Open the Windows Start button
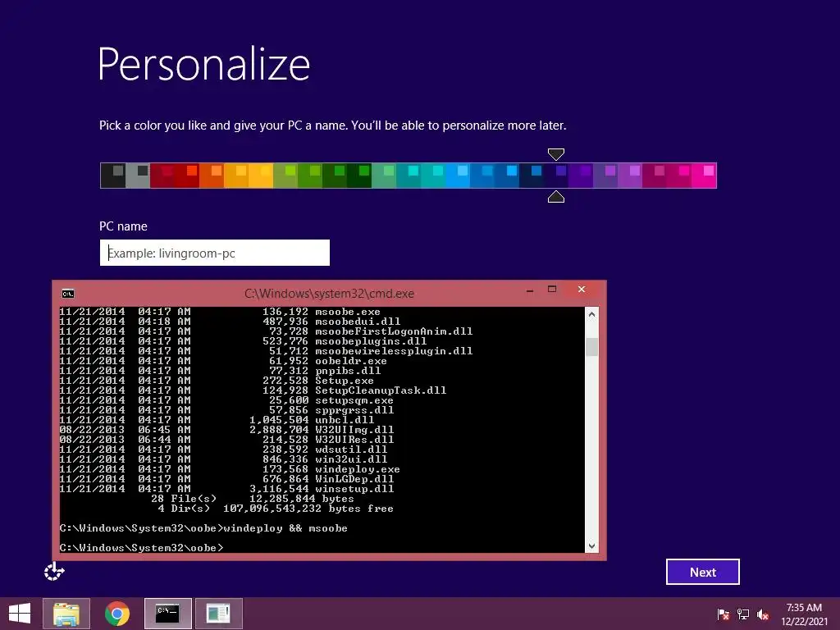The image size is (840, 630). pos(20,614)
